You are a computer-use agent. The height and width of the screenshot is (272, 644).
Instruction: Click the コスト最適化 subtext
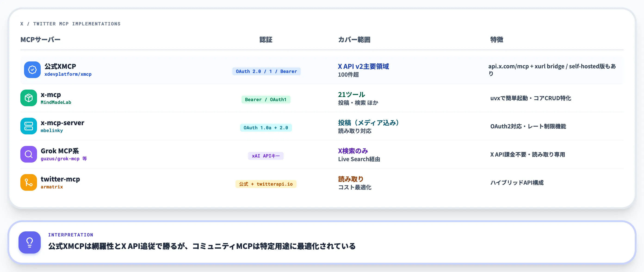355,188
